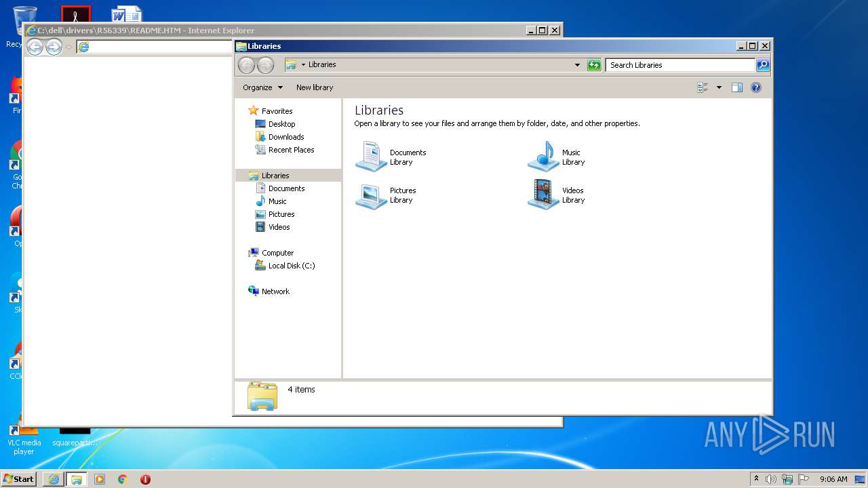Click the search magnifier icon
This screenshot has width=868, height=488.
pyautogui.click(x=763, y=65)
